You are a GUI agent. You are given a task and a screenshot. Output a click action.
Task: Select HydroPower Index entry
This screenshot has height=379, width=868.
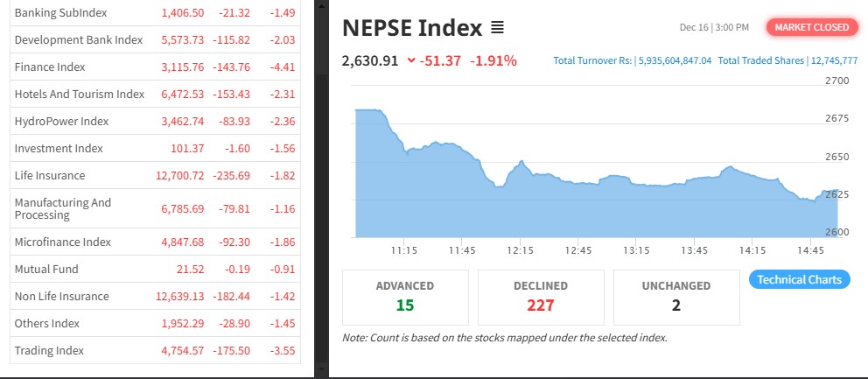pos(61,121)
